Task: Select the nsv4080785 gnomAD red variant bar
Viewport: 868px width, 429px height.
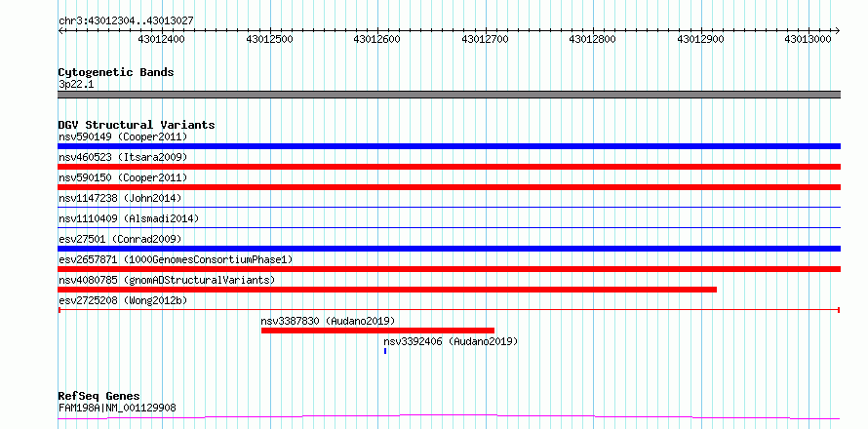Action: pyautogui.click(x=387, y=290)
